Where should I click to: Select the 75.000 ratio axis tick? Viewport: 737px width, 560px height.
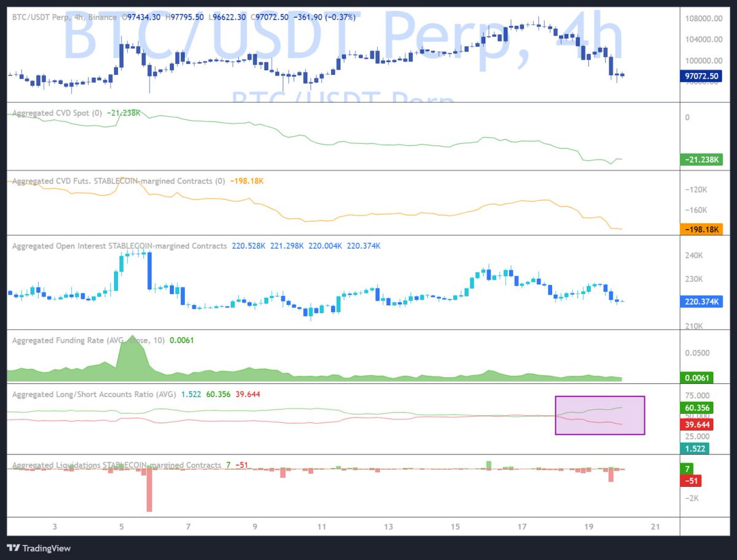pos(698,395)
